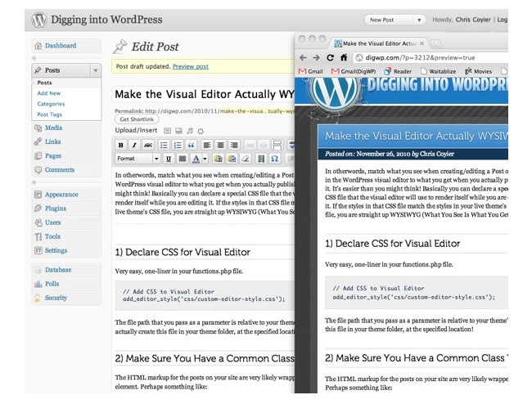Toggle strikethrough text formatting

tap(147, 145)
